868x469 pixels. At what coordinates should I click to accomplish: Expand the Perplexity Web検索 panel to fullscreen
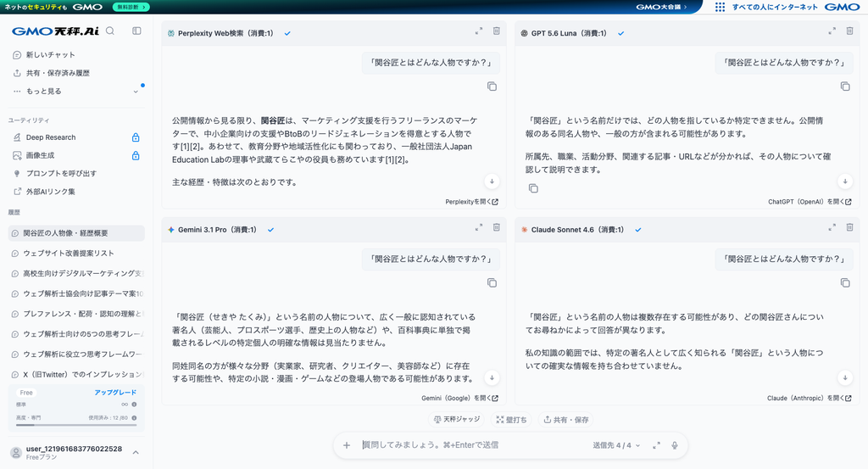tap(479, 31)
